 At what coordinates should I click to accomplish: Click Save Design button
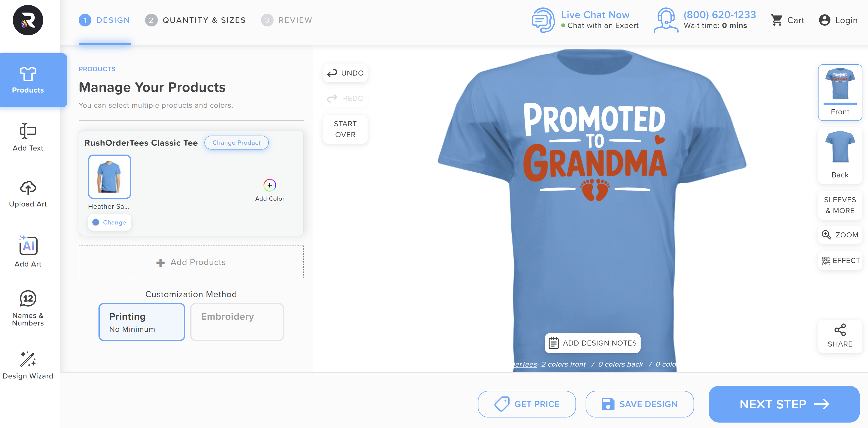click(x=639, y=404)
